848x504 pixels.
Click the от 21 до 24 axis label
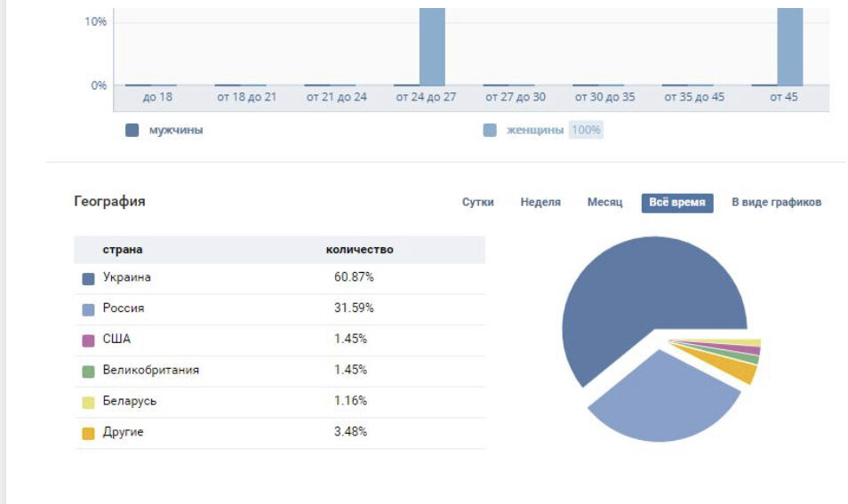(x=336, y=97)
